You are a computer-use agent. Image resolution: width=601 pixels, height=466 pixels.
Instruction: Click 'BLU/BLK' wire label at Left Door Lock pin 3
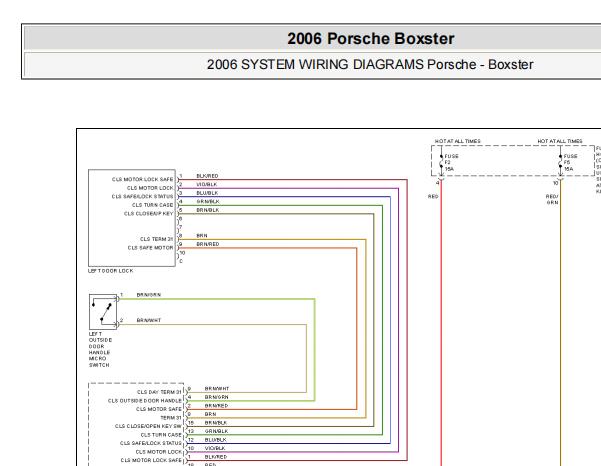pyautogui.click(x=207, y=193)
